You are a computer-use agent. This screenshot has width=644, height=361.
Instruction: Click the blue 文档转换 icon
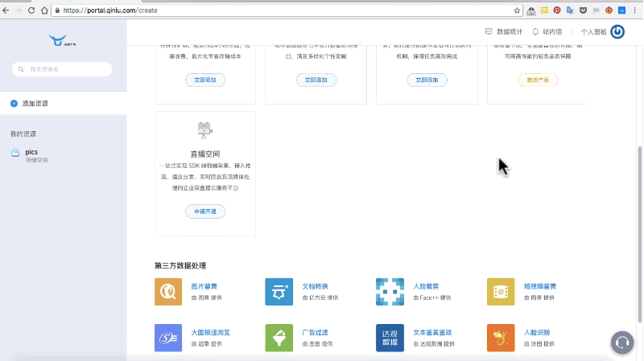[x=279, y=292]
